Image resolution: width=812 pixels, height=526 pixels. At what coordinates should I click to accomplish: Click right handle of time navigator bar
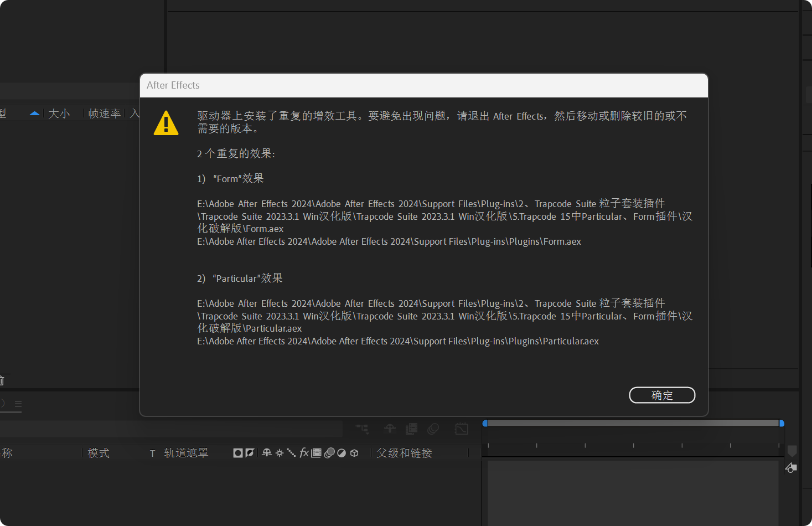[782, 423]
